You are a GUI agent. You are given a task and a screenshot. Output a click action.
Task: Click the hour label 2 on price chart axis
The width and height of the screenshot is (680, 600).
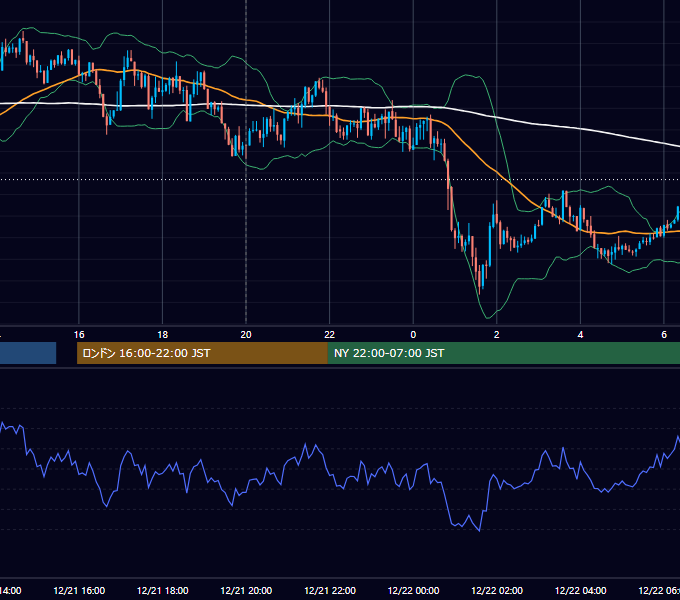pos(497,334)
